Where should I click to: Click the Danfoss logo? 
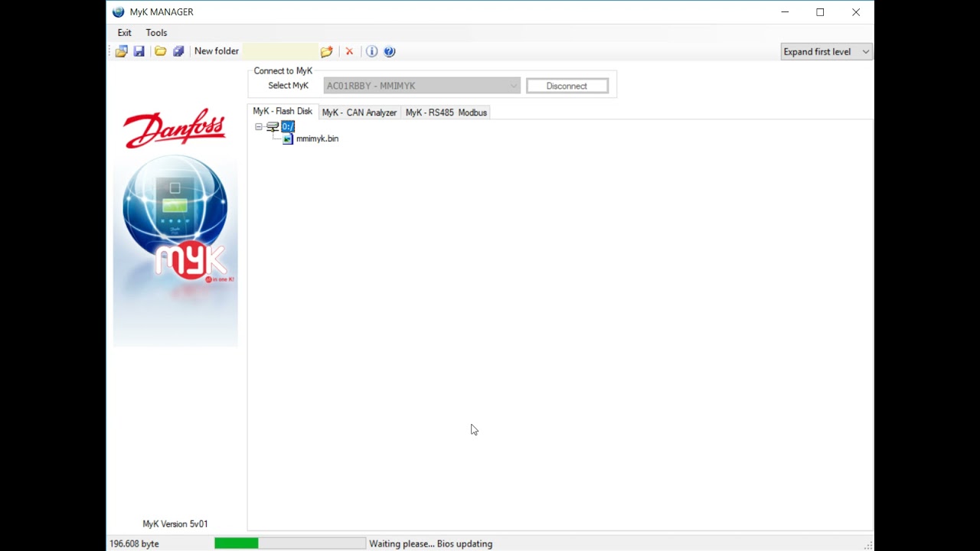[175, 129]
